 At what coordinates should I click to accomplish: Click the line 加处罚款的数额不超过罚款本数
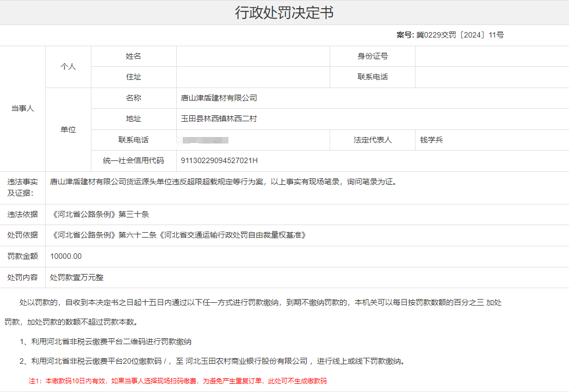[x=82, y=322]
